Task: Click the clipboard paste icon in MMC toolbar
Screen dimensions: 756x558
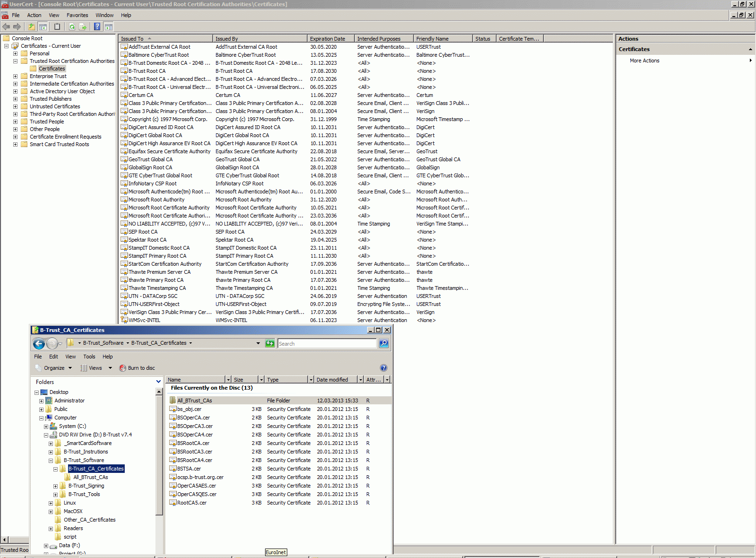Action: click(57, 27)
